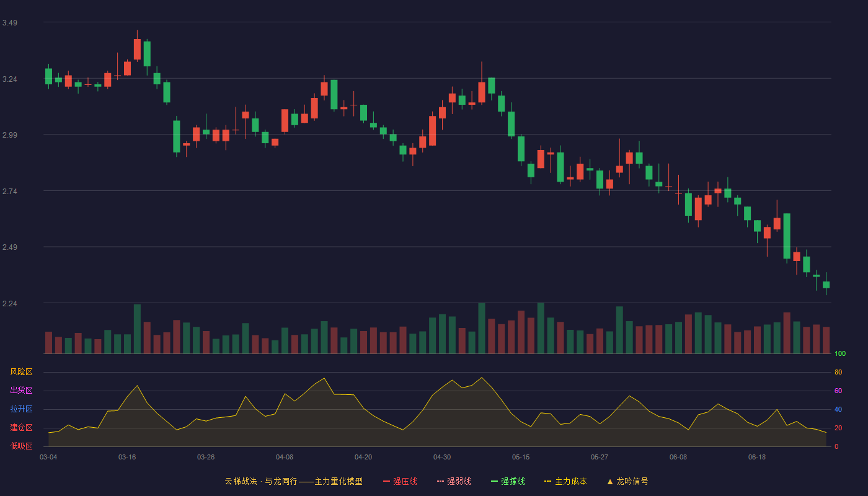Click the 拉升区 zone label
The image size is (868, 496).
point(21,409)
